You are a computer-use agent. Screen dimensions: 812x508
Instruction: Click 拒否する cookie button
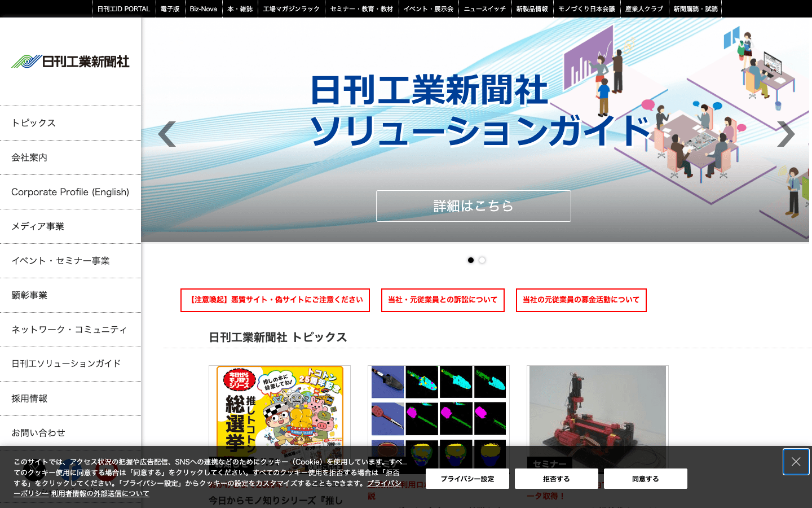point(557,479)
